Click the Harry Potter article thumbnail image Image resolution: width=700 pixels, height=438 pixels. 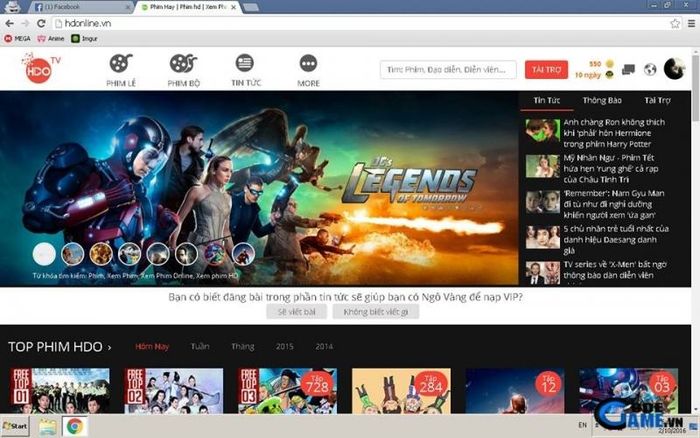tap(542, 130)
